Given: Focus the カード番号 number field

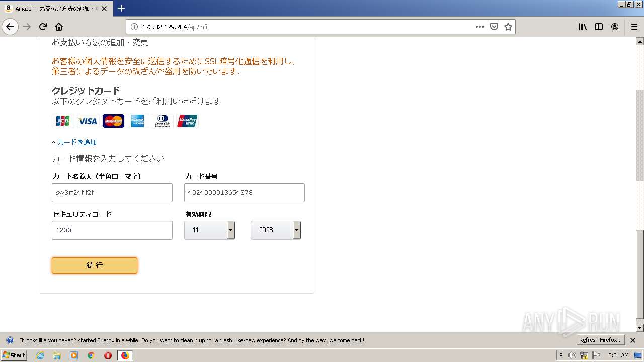Looking at the screenshot, I should click(245, 193).
